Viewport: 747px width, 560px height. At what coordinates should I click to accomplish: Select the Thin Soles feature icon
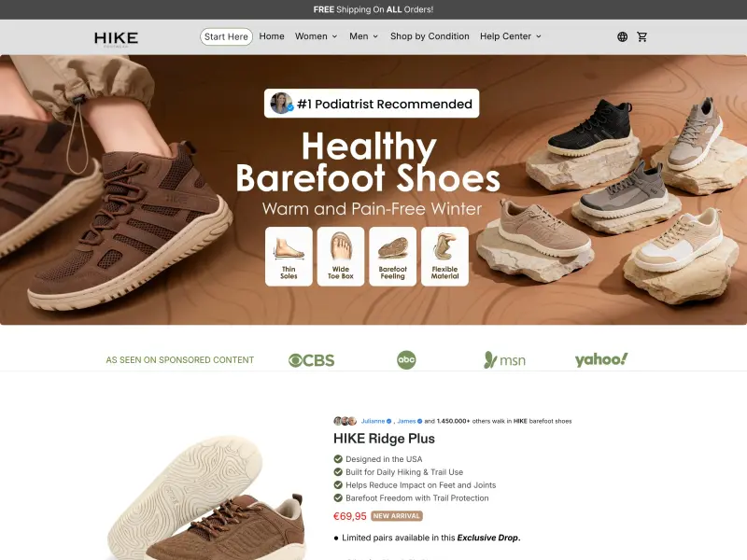pyautogui.click(x=289, y=256)
